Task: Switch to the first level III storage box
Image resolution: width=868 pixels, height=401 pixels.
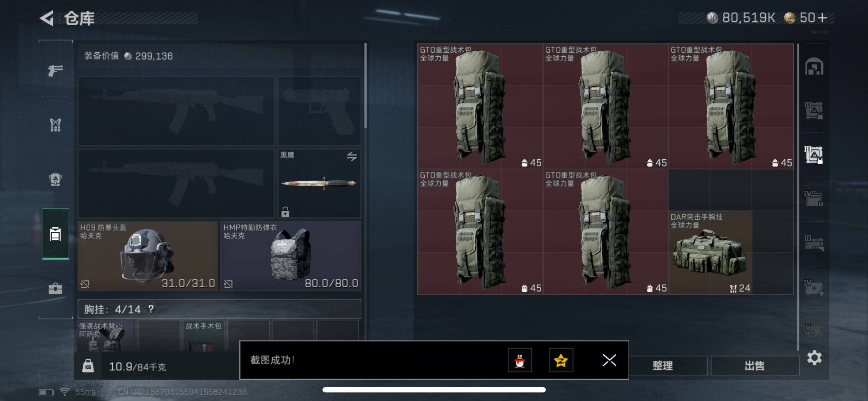Action: click(814, 110)
